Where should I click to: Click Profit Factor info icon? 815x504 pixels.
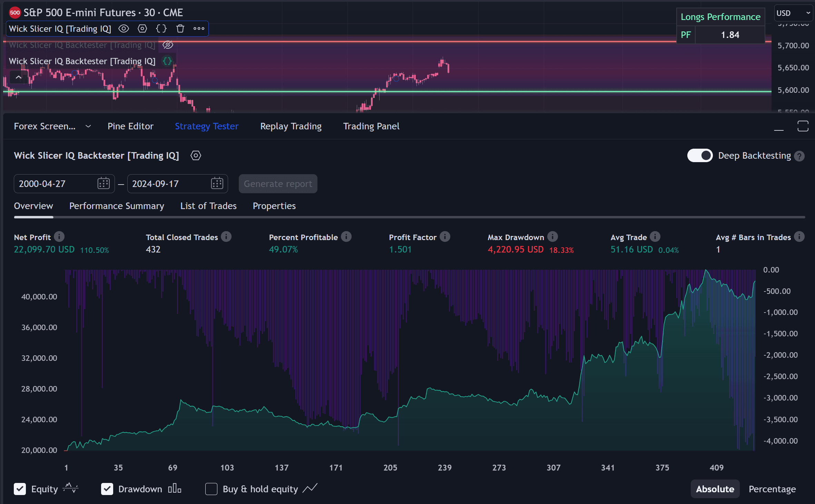coord(445,237)
